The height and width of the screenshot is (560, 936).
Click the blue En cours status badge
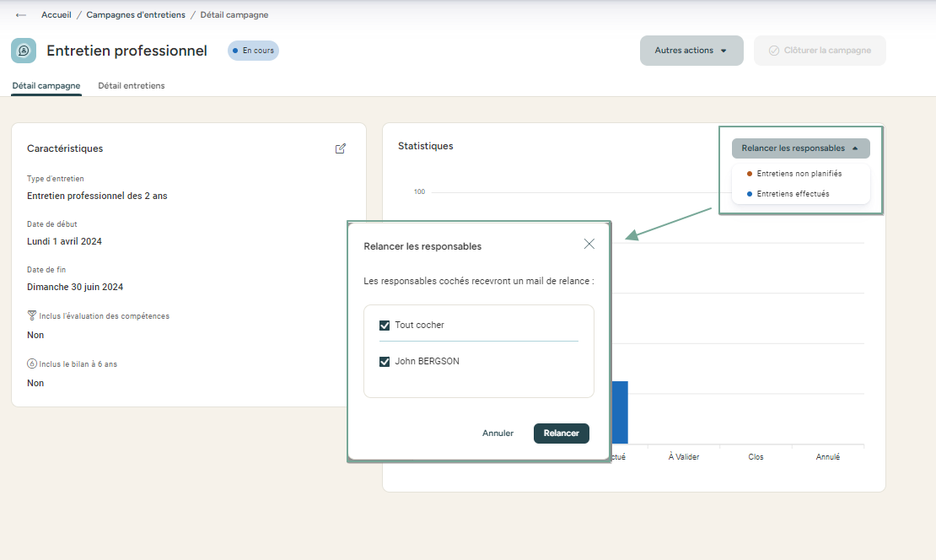[x=253, y=51]
